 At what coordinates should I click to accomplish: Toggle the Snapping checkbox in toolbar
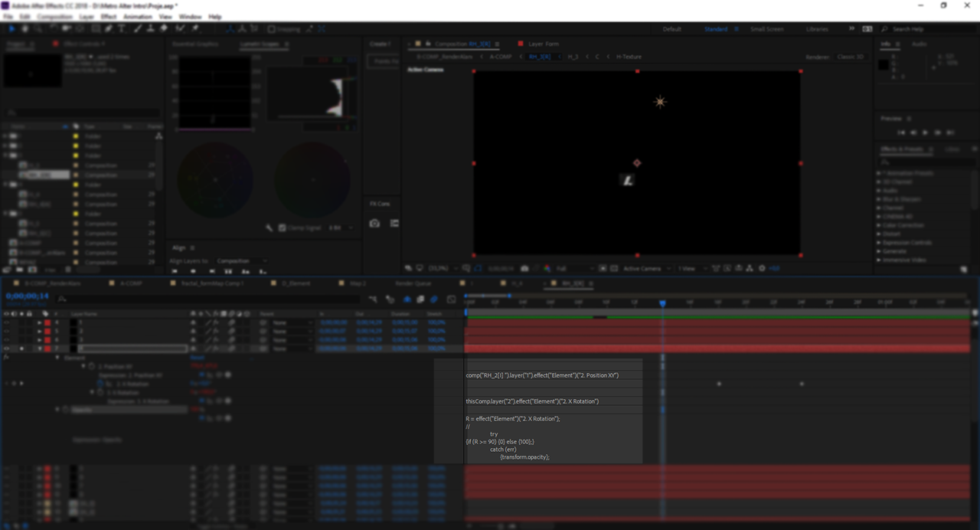273,29
